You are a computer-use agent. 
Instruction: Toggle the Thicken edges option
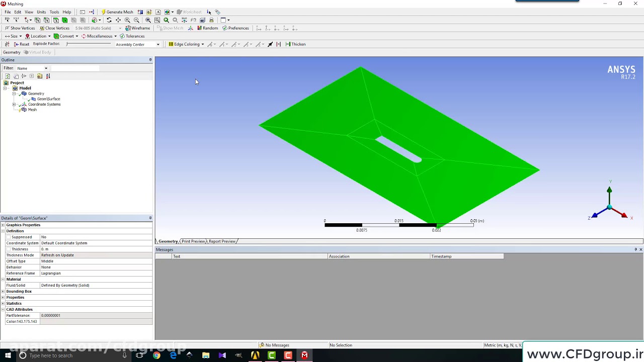tap(295, 44)
